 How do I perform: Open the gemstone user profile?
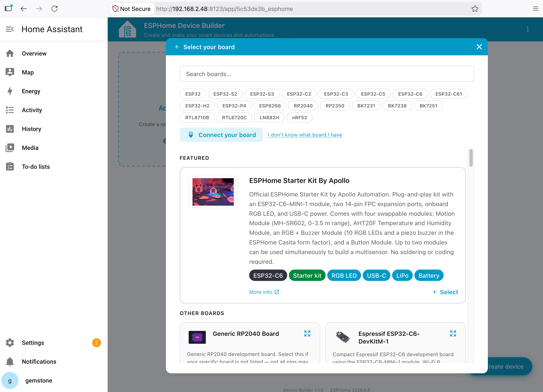(54, 380)
